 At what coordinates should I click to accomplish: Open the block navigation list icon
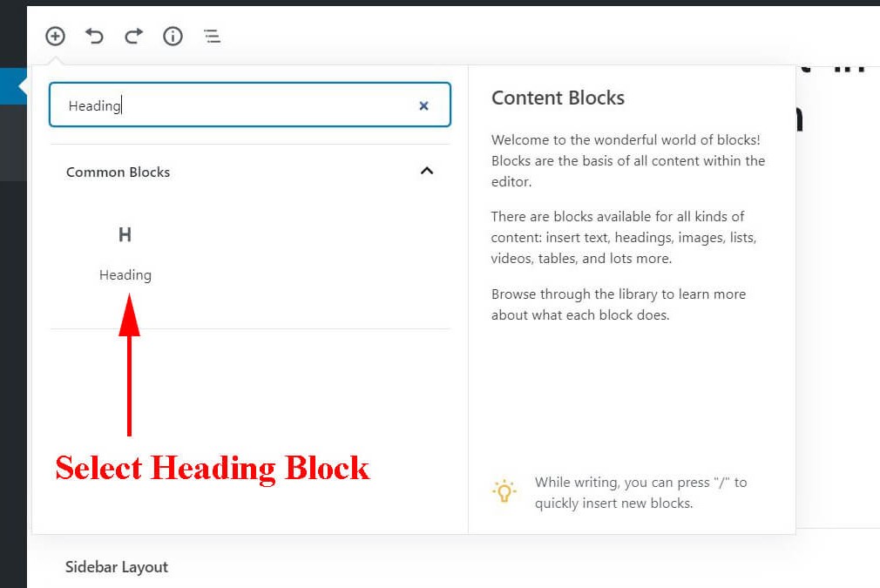click(x=212, y=37)
